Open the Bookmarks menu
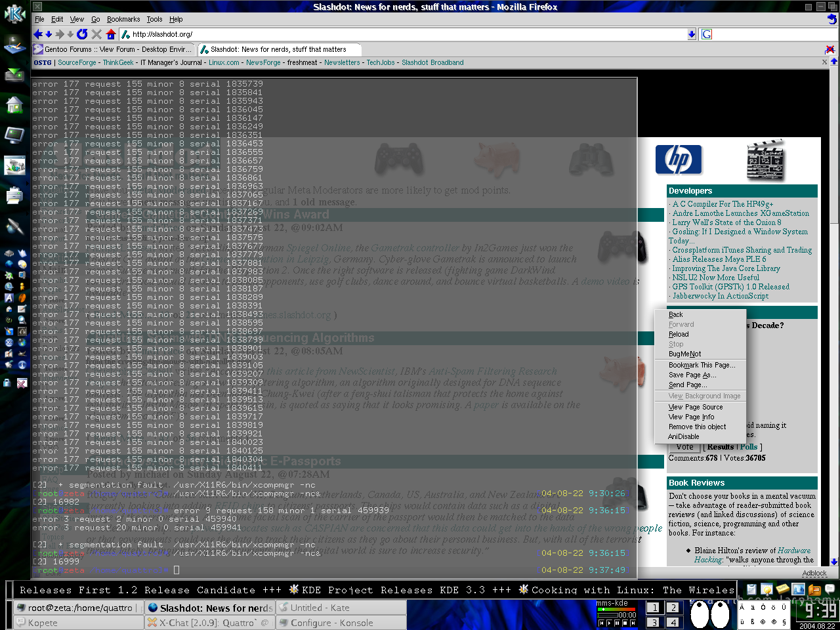The image size is (840, 630). tap(123, 19)
